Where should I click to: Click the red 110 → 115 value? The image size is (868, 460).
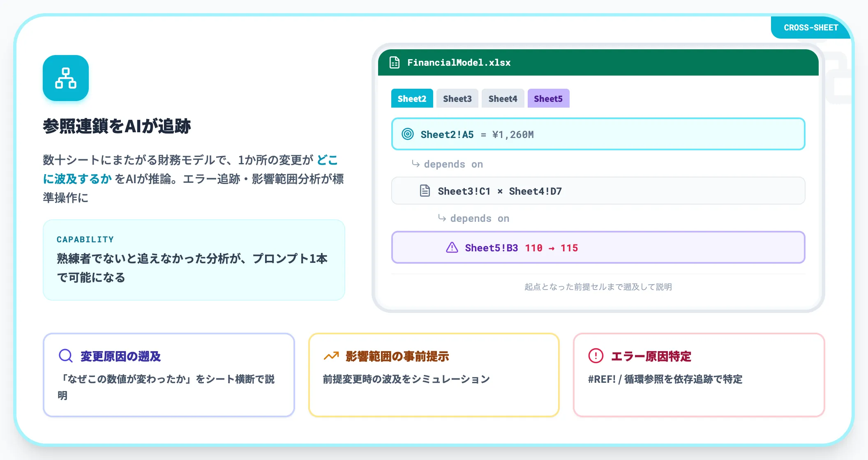click(x=551, y=248)
